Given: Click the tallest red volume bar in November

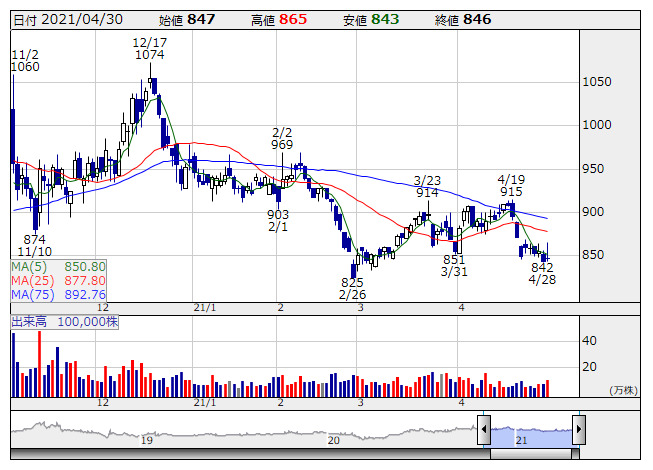Looking at the screenshot, I should (40, 364).
